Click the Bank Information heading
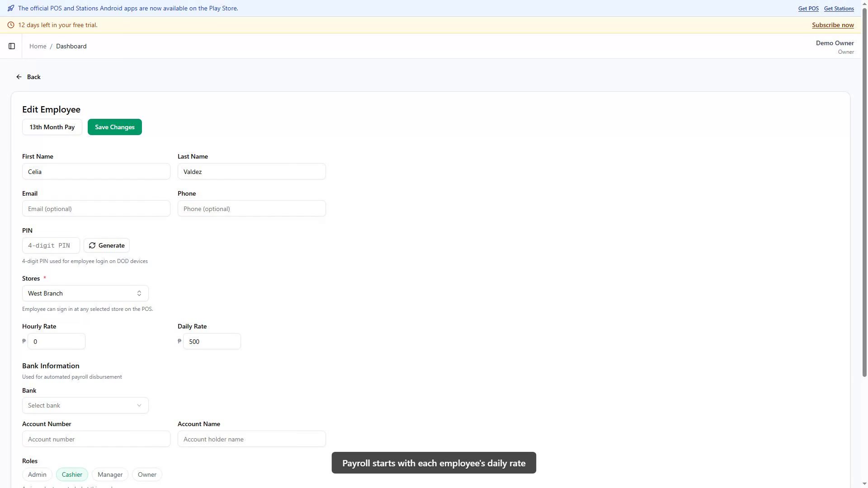The image size is (868, 488). pyautogui.click(x=51, y=366)
